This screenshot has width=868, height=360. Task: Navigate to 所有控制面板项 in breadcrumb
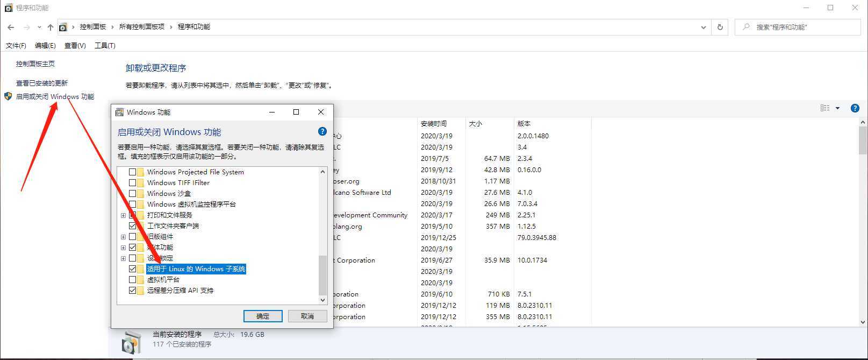tap(142, 27)
